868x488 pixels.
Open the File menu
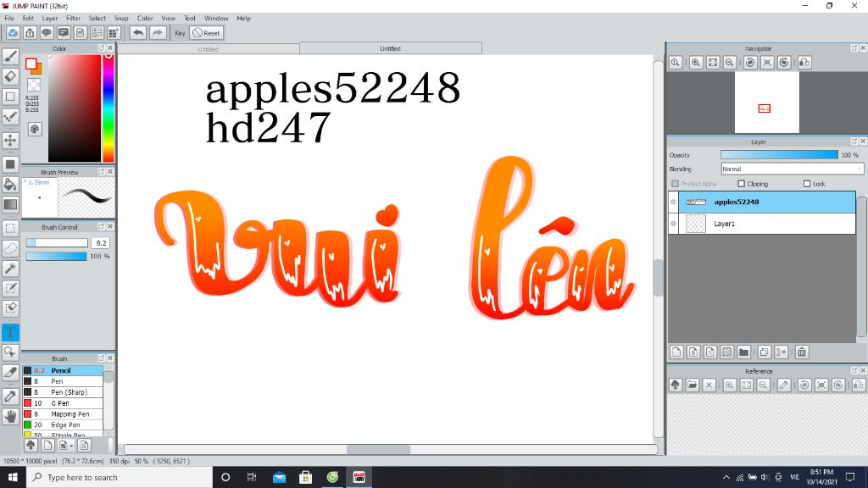9,19
